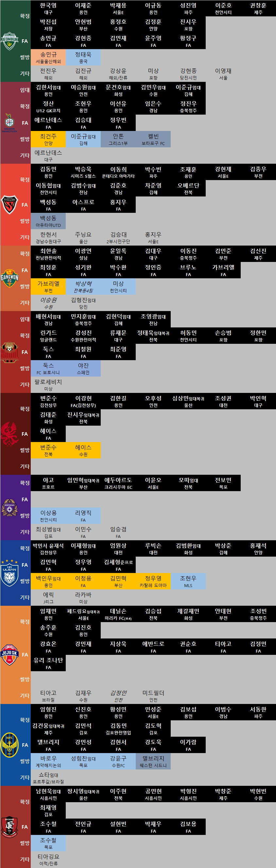
Task: Click the 정산 U12 GK코치 cell
Action: 48,106
